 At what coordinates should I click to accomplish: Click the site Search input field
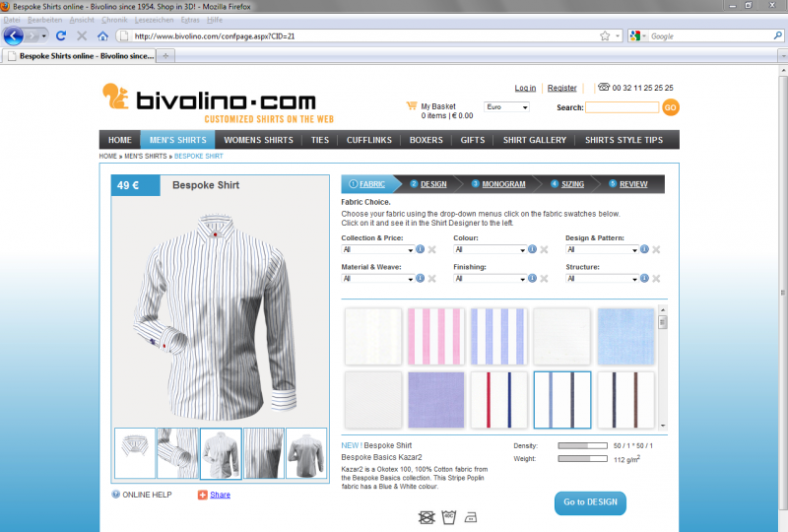623,107
